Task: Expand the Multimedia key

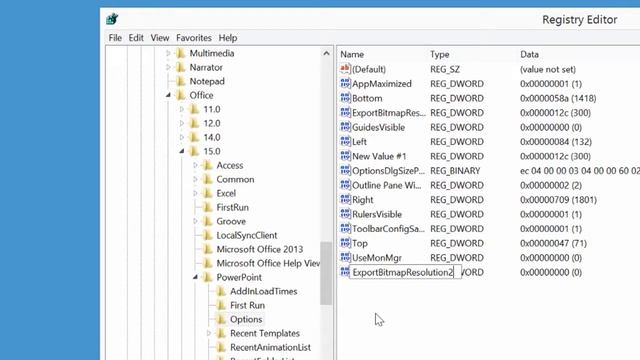Action: click(168, 53)
